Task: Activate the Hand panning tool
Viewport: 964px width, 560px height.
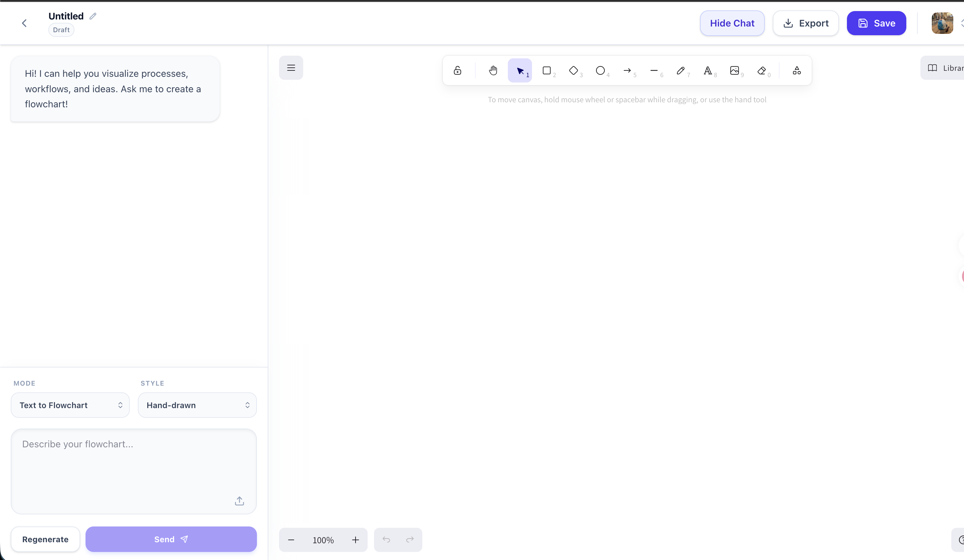Action: [493, 70]
